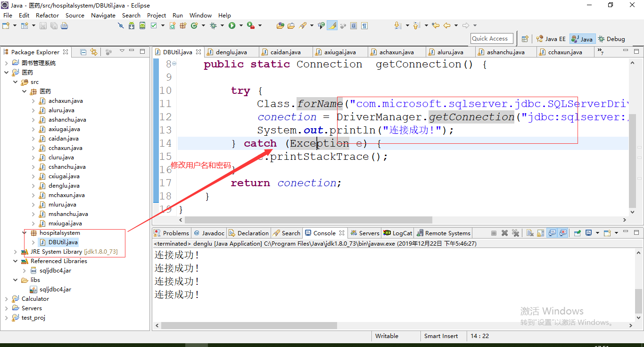Open the Run button dropdown arrow
The image size is (644, 347).
[x=241, y=25]
